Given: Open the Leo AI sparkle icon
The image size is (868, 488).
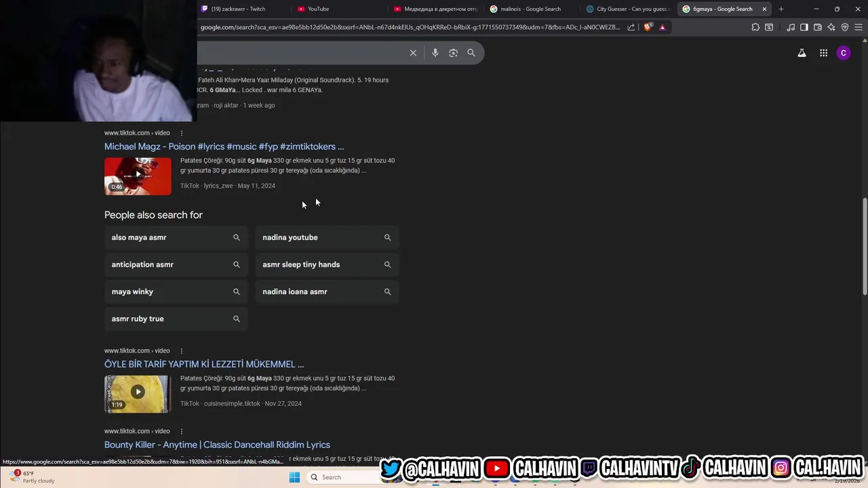Looking at the screenshot, I should [831, 27].
